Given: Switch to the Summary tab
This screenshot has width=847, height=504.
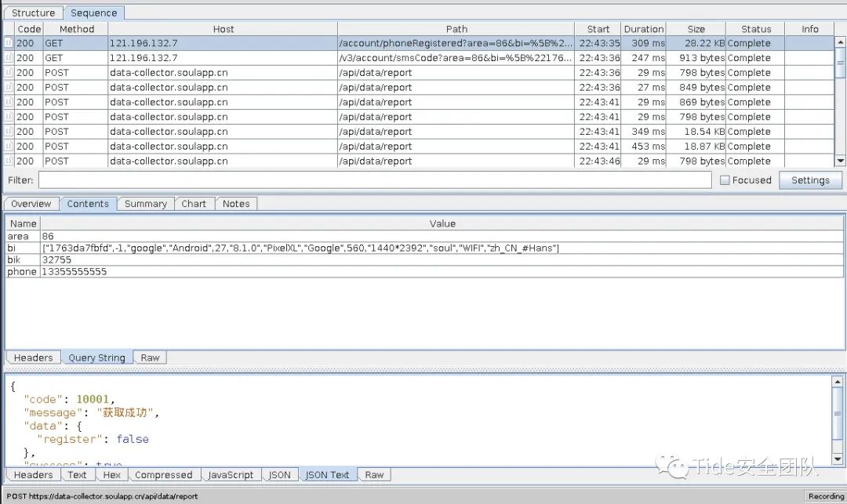Looking at the screenshot, I should pyautogui.click(x=145, y=204).
